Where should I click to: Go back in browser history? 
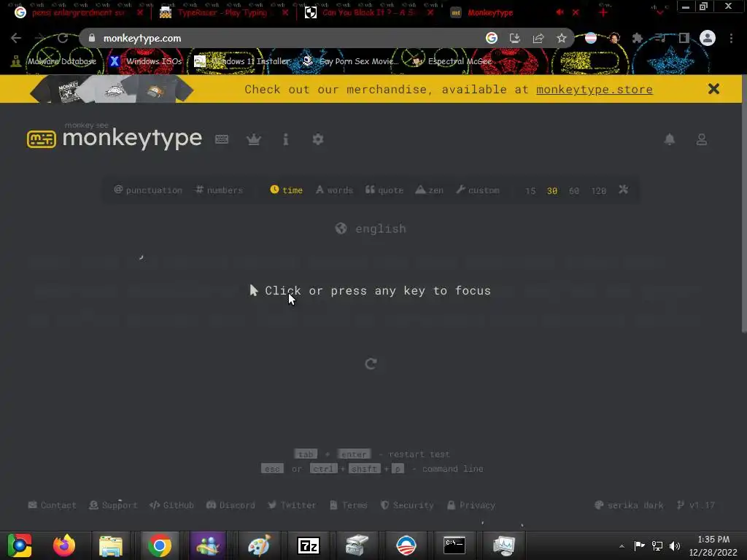pyautogui.click(x=16, y=38)
